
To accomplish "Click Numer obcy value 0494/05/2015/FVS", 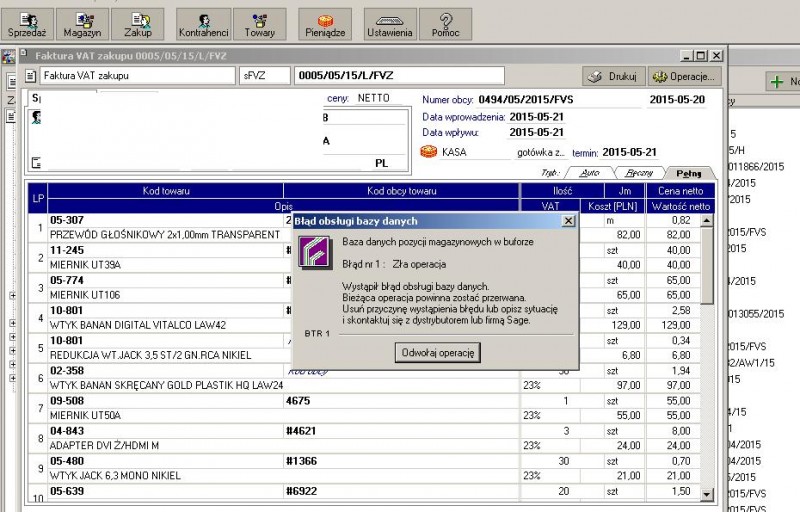I will coord(526,99).
